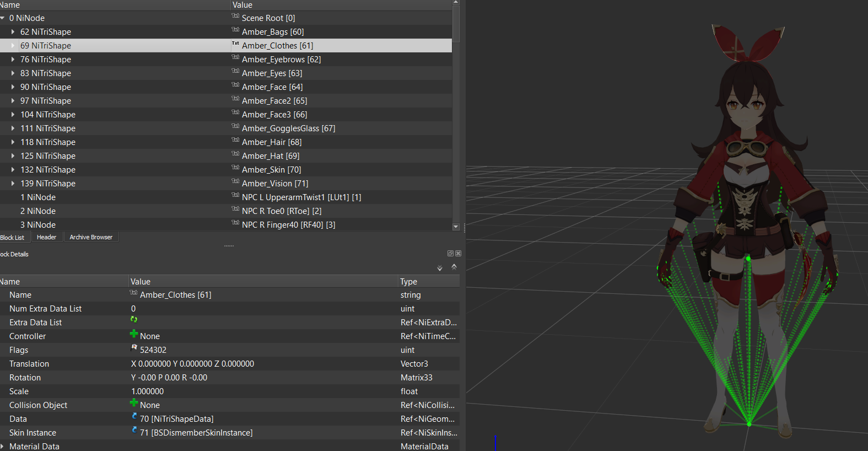Screen dimensions: 868x451
Task: Click the Txt icon beside NPC L UpperarmTwist1
Action: [x=235, y=195]
